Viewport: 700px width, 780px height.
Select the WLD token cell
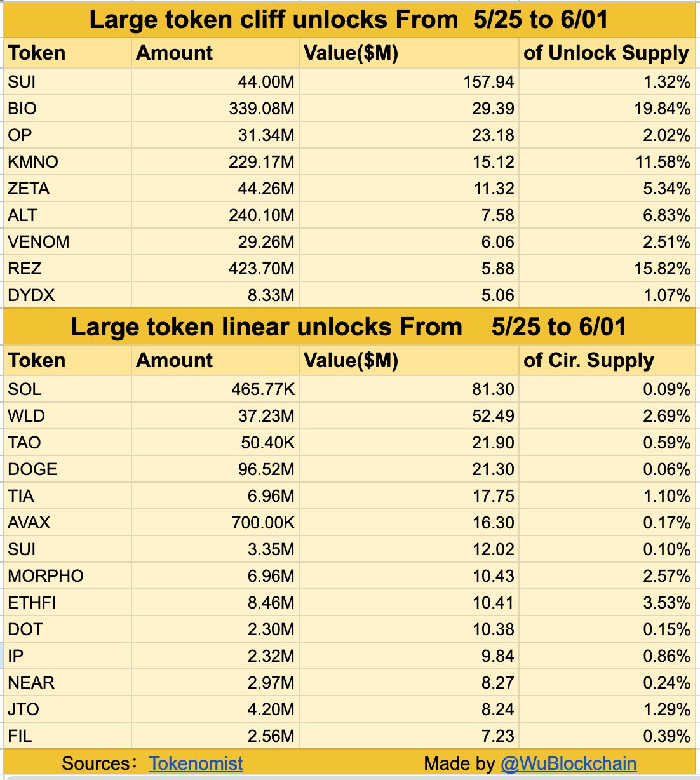click(x=27, y=416)
